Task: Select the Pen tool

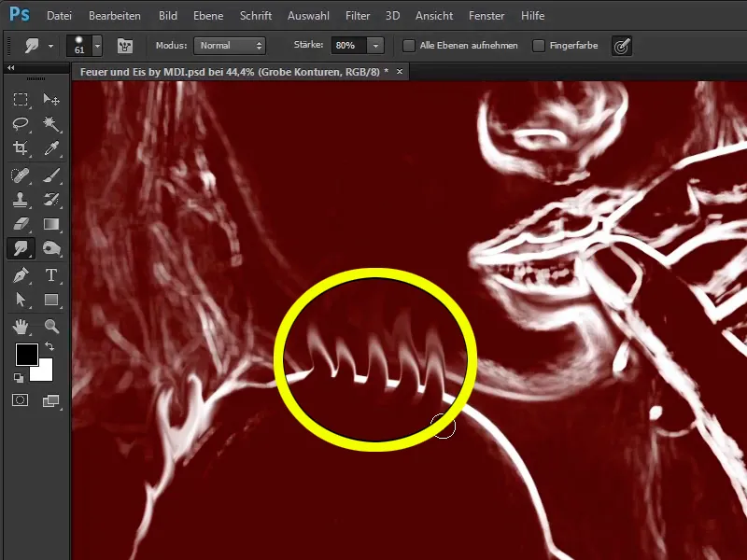Action: tap(20, 275)
